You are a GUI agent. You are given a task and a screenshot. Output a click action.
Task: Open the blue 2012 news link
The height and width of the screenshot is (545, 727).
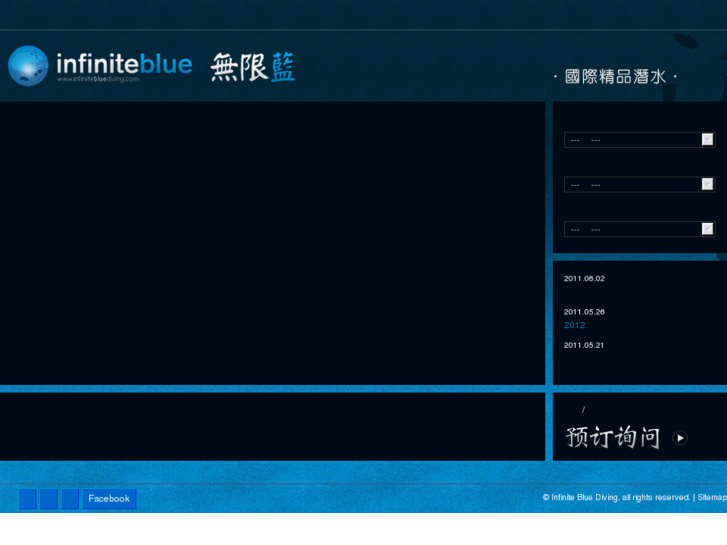[574, 325]
